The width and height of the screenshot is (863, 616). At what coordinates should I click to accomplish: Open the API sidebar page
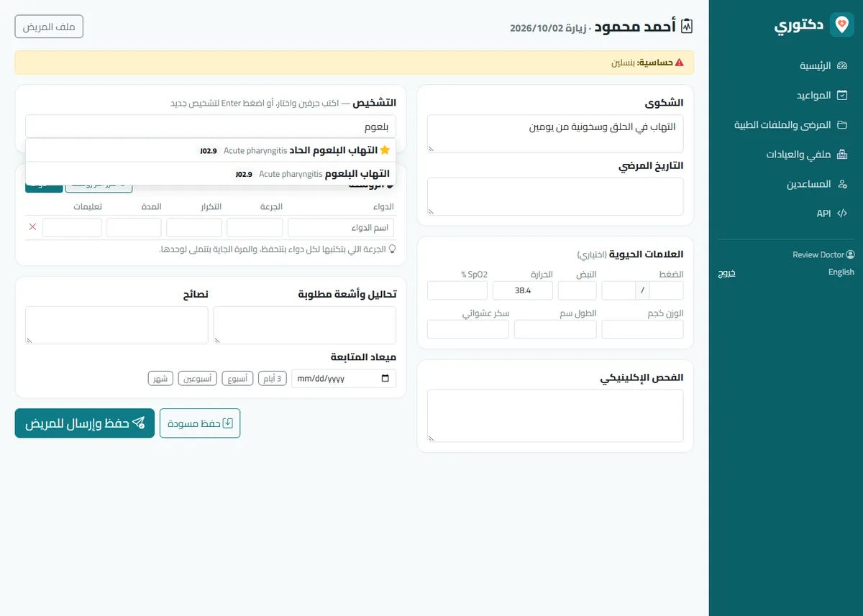pos(786,213)
